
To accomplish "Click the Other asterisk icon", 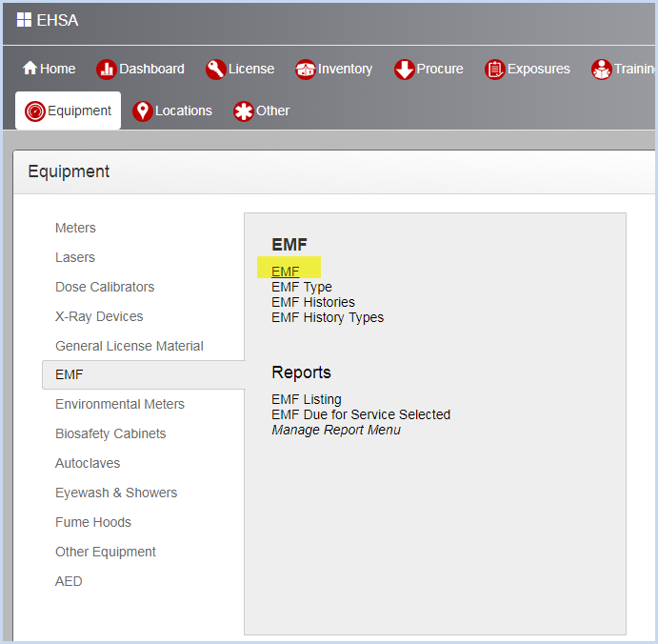I will pos(244,111).
